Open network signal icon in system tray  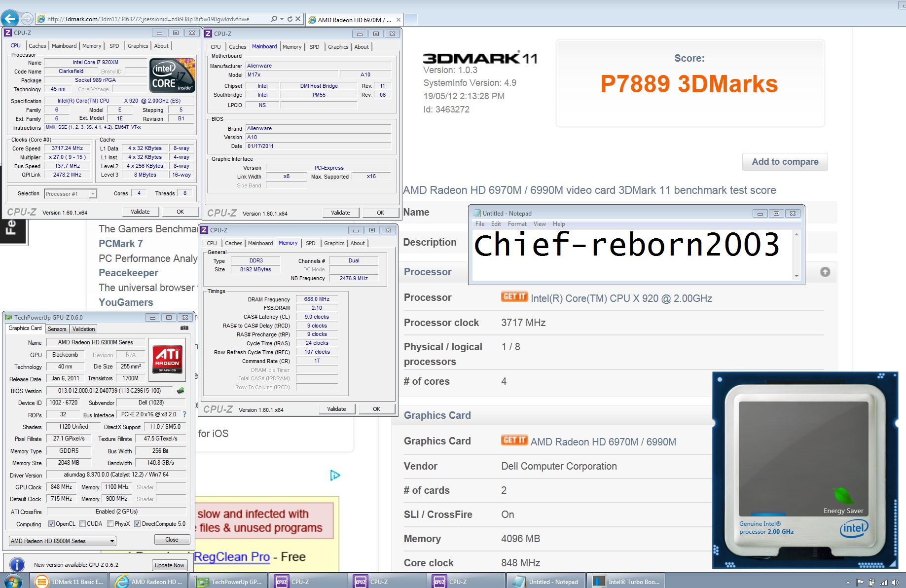point(884,583)
